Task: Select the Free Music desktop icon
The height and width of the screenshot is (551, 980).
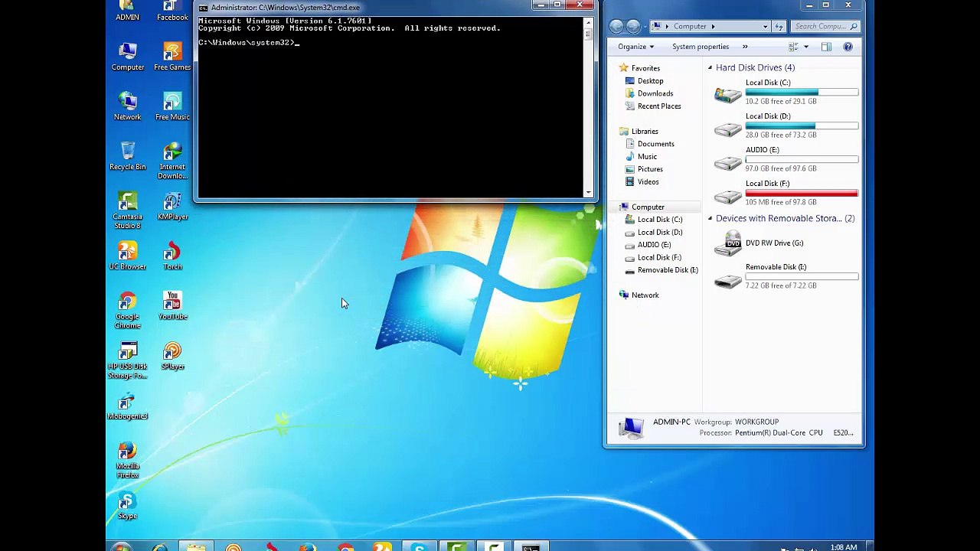Action: pos(172,106)
